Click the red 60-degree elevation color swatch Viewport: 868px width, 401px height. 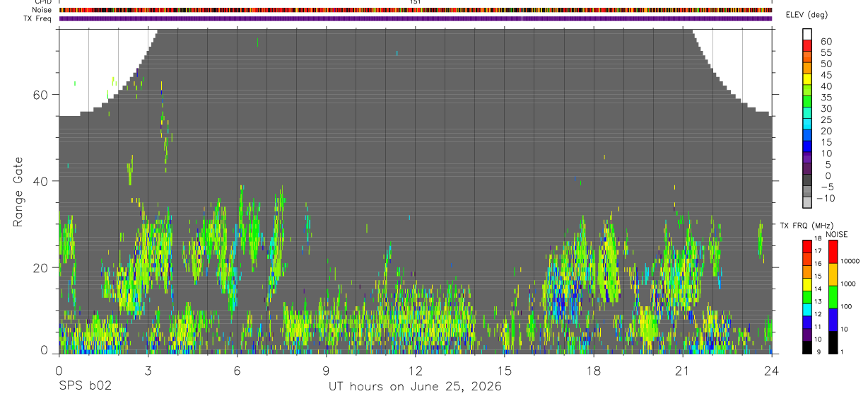pos(807,46)
